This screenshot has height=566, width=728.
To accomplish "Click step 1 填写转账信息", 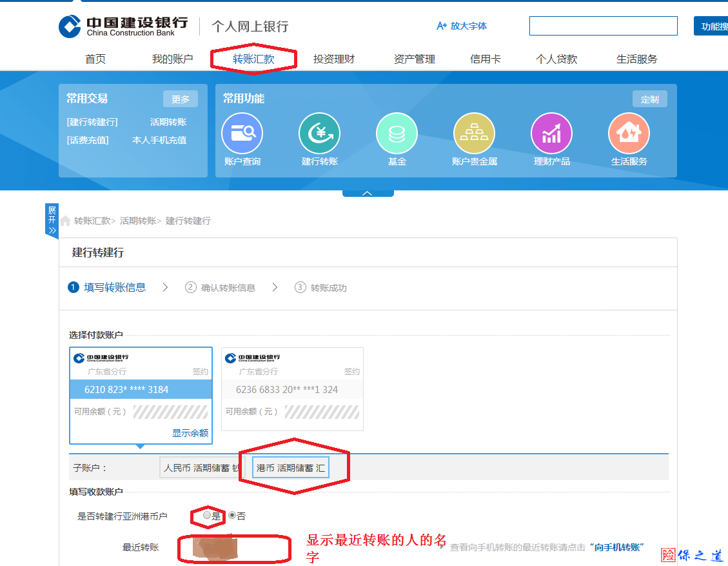I will [107, 287].
